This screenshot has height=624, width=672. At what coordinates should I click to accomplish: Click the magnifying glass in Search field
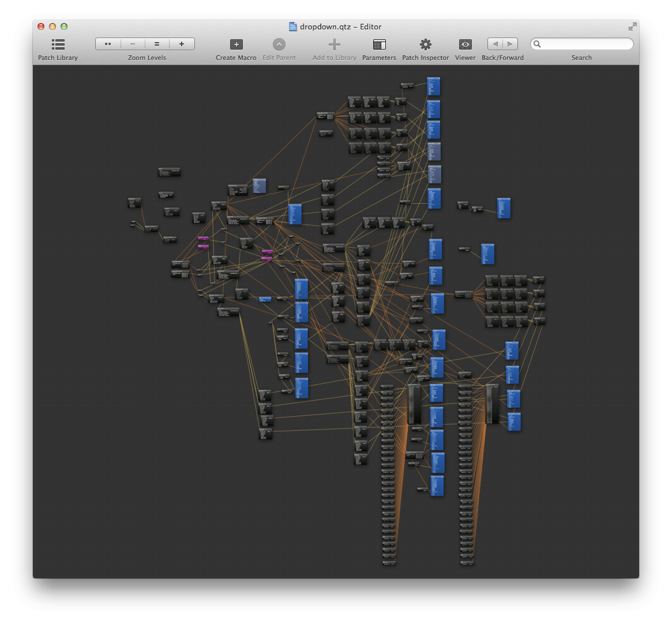coord(537,44)
